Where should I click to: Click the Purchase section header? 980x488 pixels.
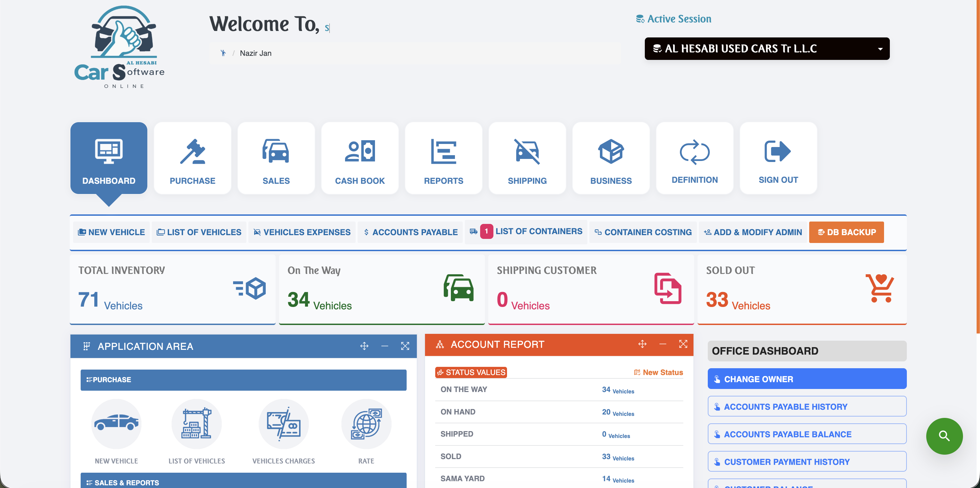[244, 380]
